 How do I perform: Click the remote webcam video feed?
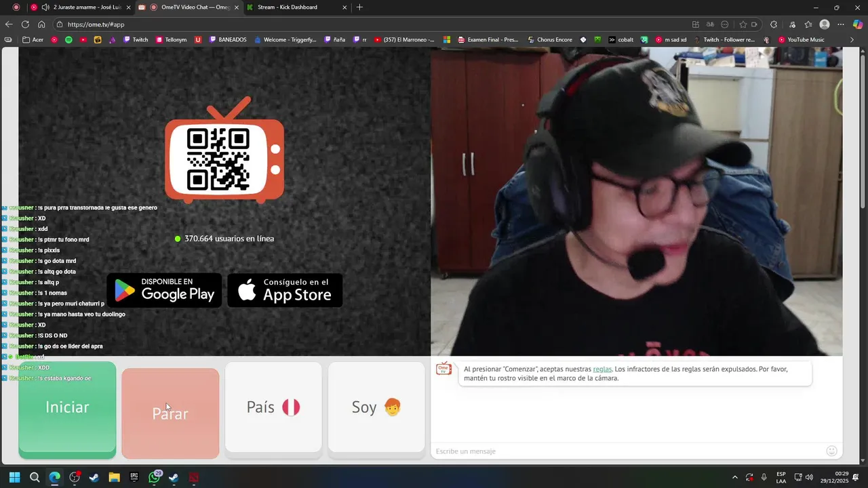coord(637,201)
